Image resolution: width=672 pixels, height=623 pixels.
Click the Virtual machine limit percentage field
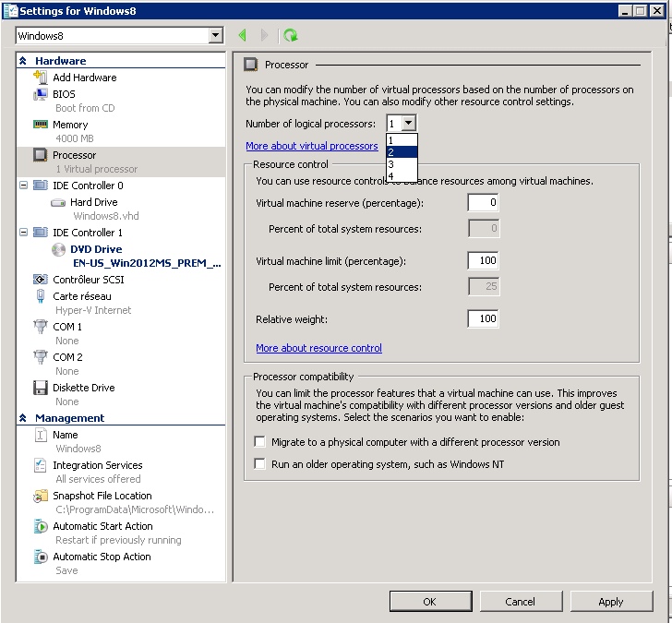483,260
